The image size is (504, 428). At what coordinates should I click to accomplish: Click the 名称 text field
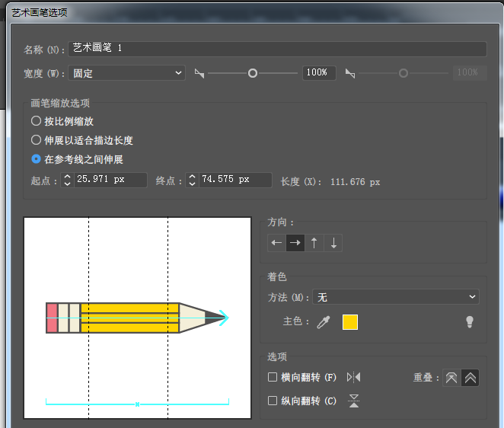(x=277, y=49)
